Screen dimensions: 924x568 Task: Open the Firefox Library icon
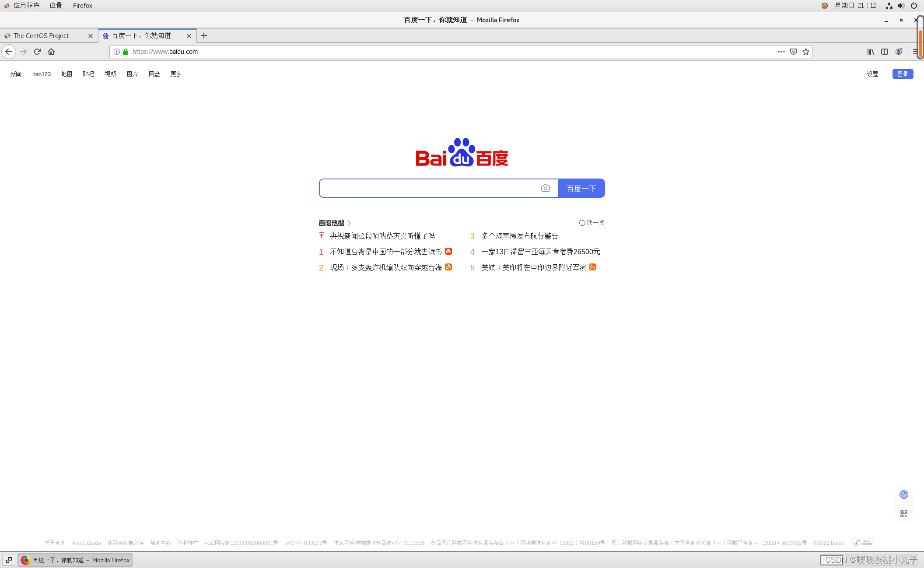[x=871, y=52]
